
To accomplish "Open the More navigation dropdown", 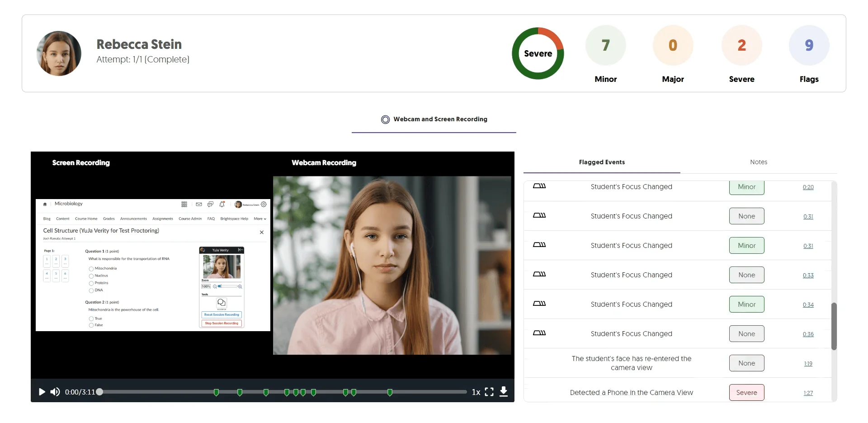I will (259, 219).
